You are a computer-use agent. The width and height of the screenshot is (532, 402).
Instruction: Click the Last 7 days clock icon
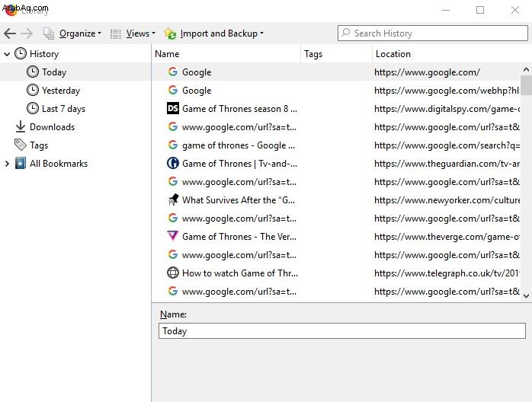33,108
